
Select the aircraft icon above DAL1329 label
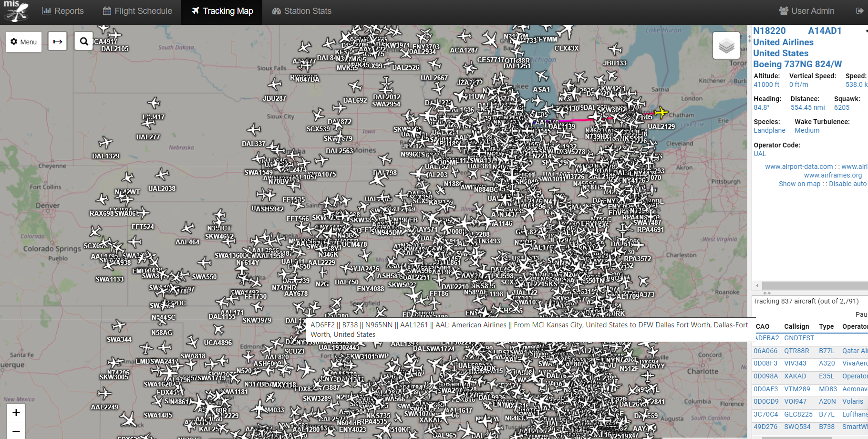(105, 142)
